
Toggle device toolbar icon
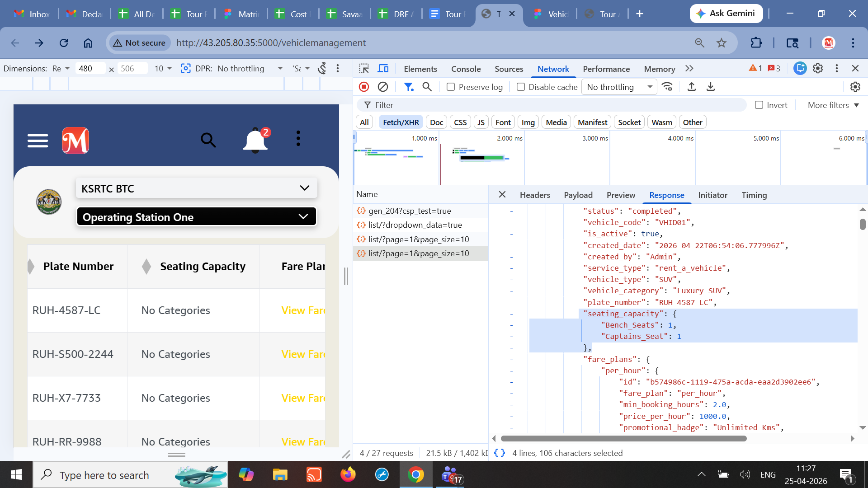tap(383, 69)
